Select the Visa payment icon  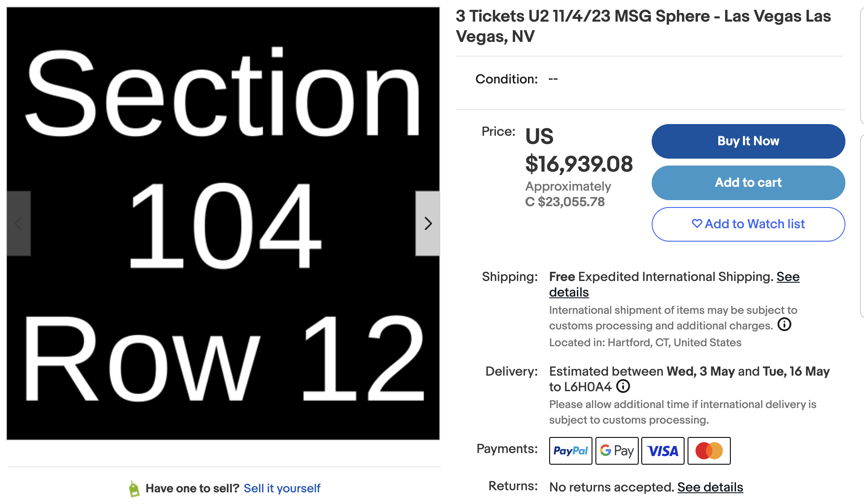[662, 451]
